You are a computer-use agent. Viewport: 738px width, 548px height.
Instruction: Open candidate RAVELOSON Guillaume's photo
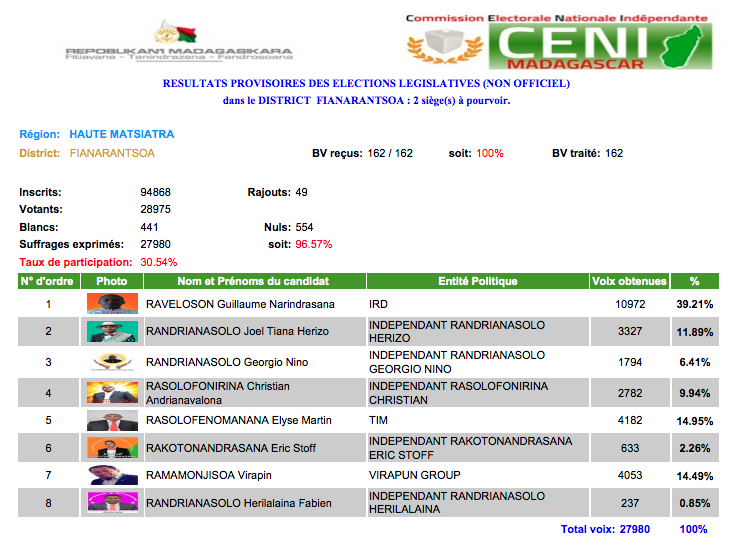112,304
